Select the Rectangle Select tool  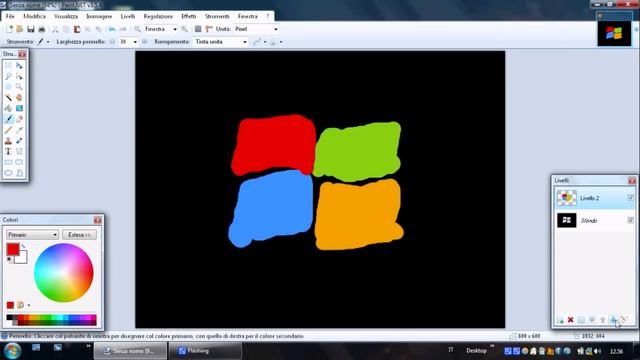click(x=8, y=65)
